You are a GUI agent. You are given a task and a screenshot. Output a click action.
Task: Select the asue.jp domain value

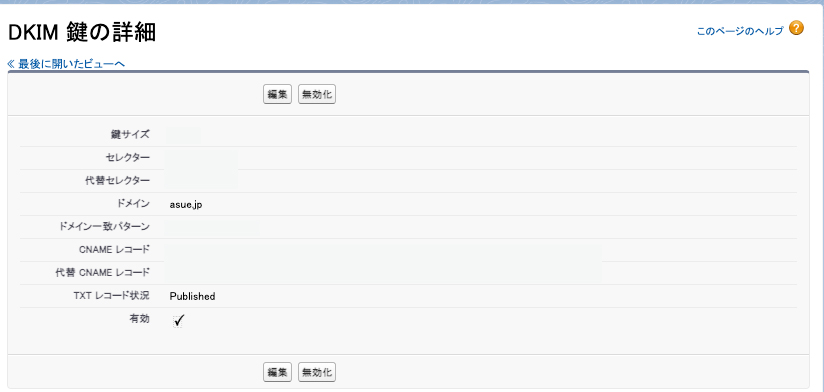pyautogui.click(x=186, y=205)
